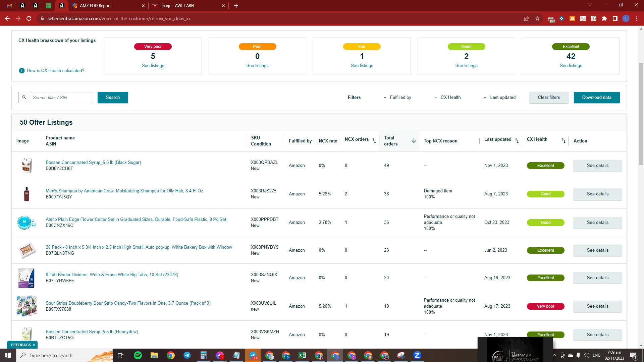Open a new browser tab

tap(236, 6)
